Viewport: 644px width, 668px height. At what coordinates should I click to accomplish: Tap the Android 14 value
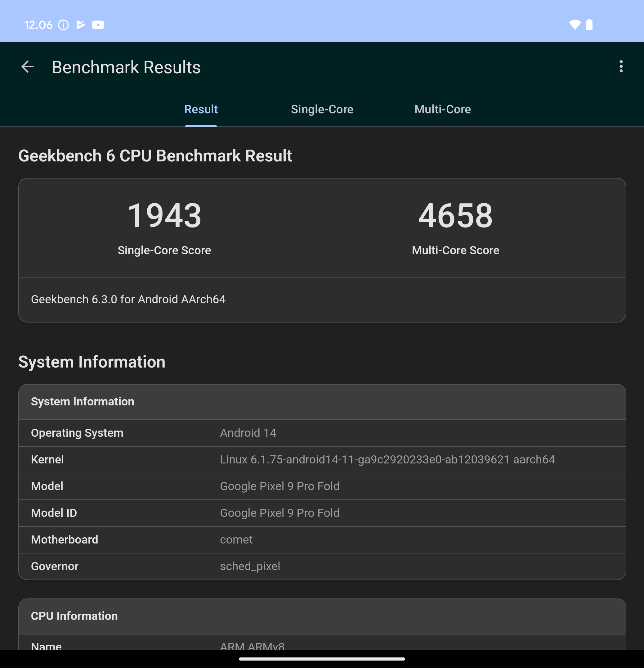pyautogui.click(x=248, y=433)
